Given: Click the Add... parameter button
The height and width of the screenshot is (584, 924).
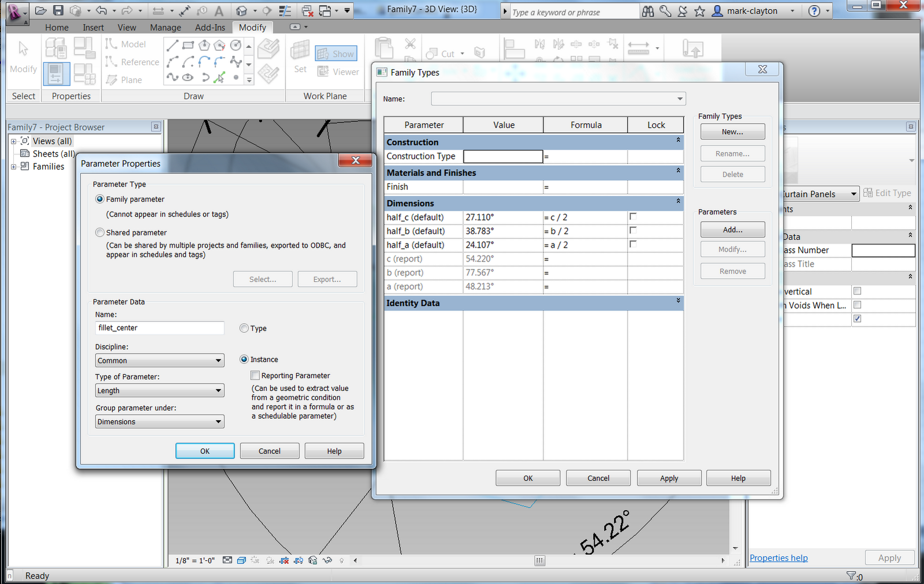Looking at the screenshot, I should tap(733, 230).
